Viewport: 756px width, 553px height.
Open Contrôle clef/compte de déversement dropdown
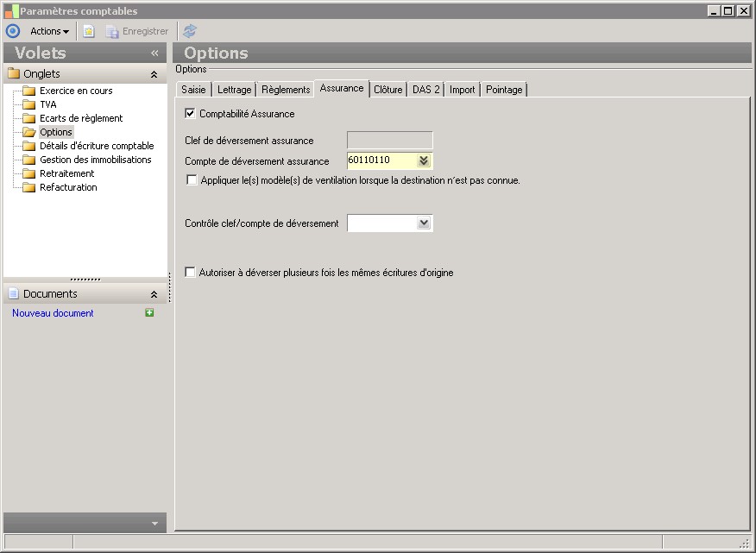click(x=424, y=223)
